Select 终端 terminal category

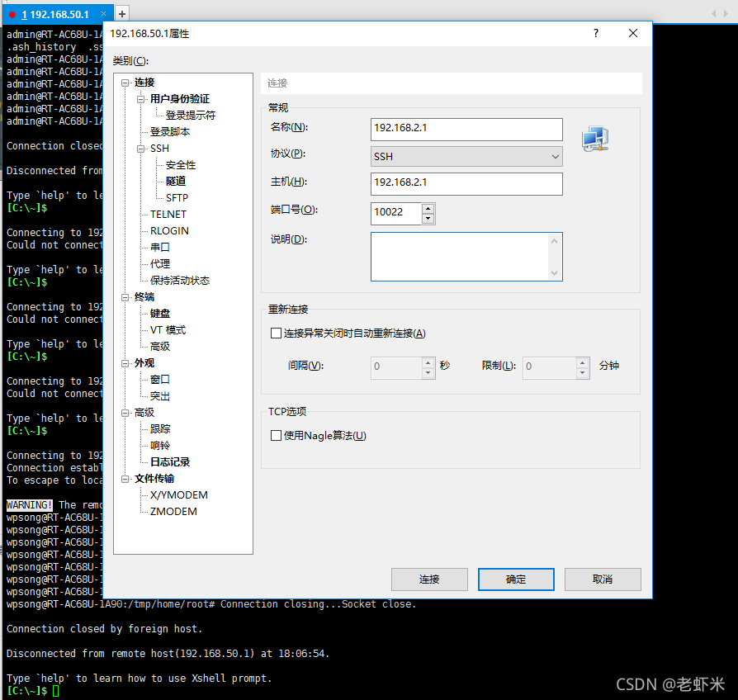(144, 297)
